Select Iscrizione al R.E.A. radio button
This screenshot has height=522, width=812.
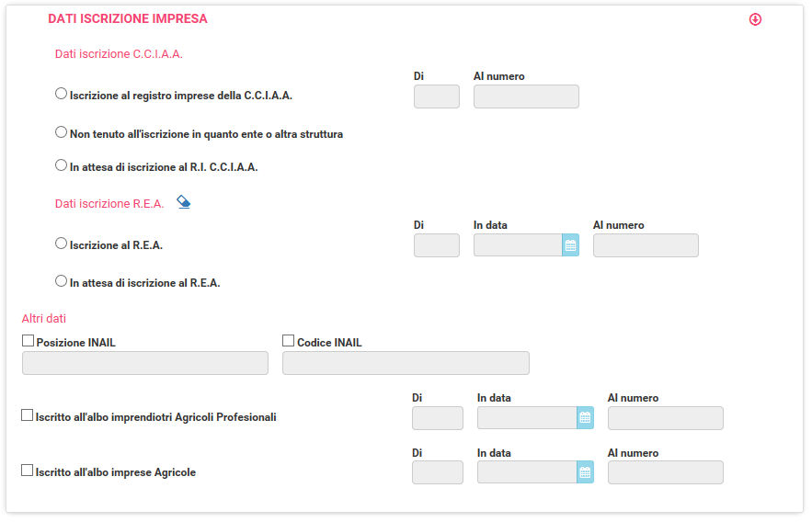click(61, 244)
